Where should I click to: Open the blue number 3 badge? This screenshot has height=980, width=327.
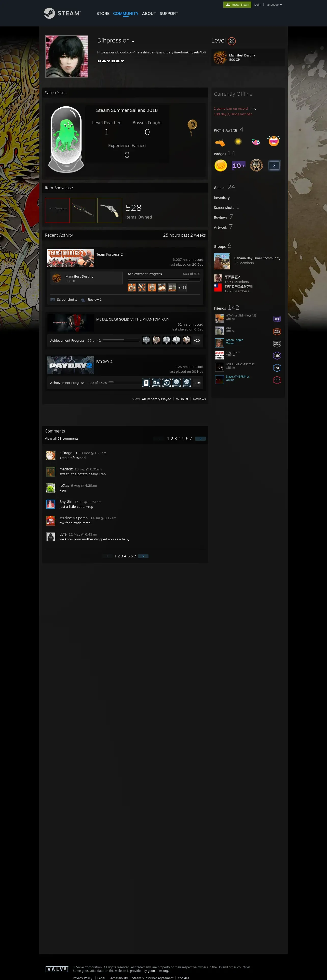pos(274,165)
